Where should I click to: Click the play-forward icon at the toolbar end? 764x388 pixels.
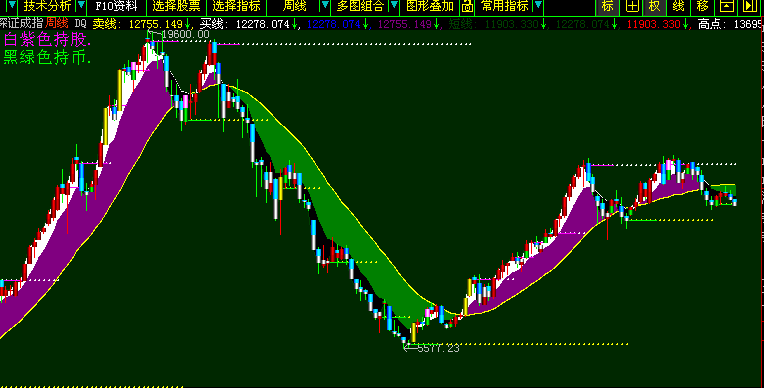[750, 7]
